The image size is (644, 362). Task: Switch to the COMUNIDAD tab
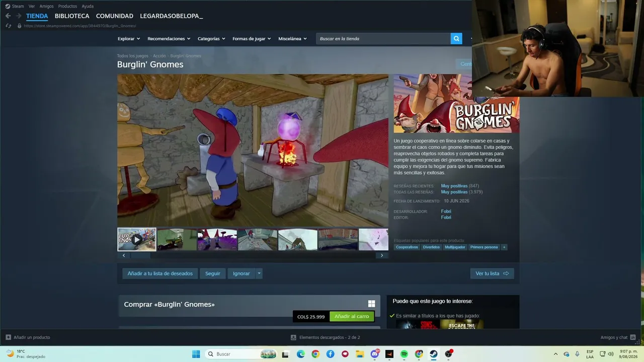(115, 16)
